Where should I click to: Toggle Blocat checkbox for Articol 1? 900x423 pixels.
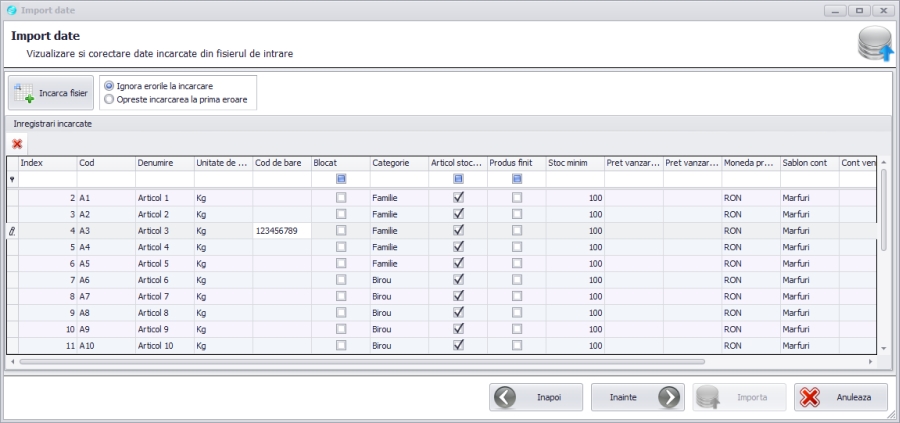click(x=341, y=198)
